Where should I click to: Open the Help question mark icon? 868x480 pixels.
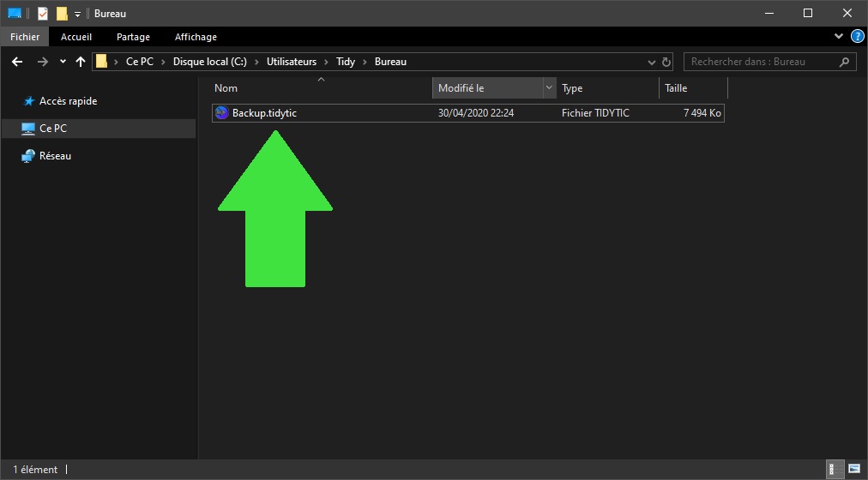point(857,37)
